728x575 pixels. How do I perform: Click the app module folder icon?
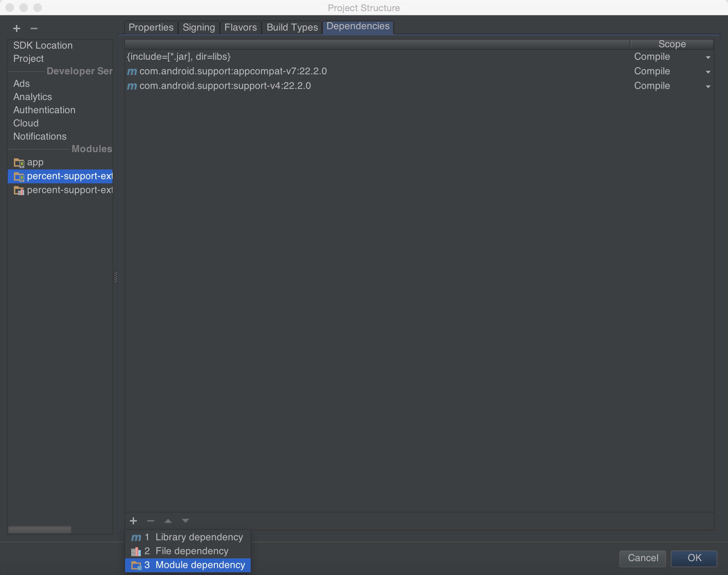point(19,162)
